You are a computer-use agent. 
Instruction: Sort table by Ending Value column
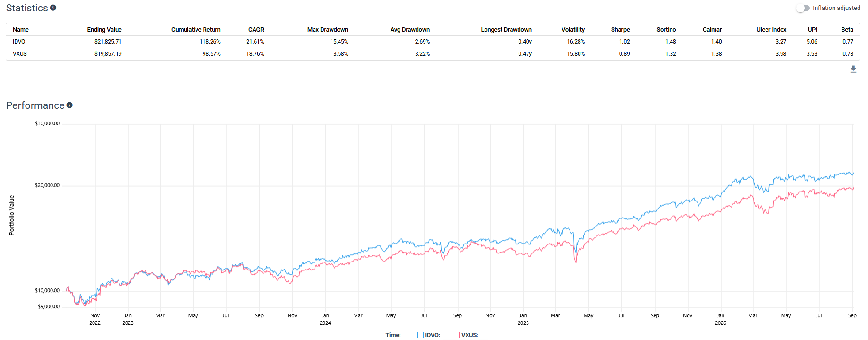[104, 29]
